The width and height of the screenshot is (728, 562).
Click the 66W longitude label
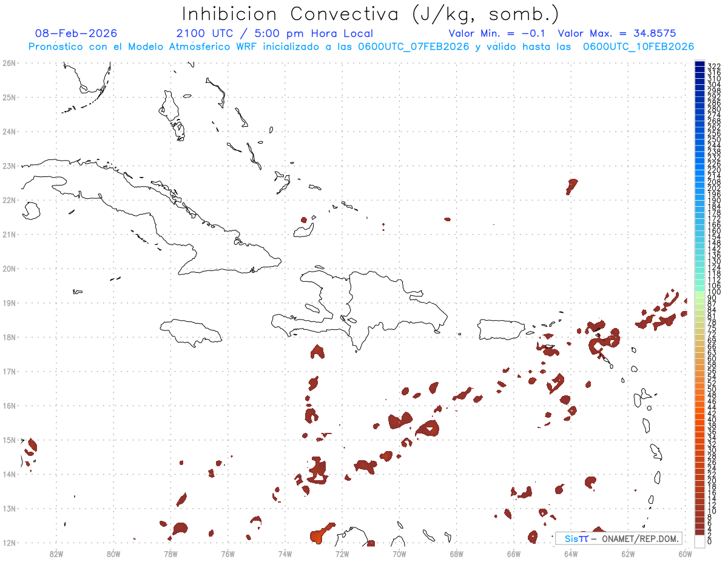tap(514, 553)
